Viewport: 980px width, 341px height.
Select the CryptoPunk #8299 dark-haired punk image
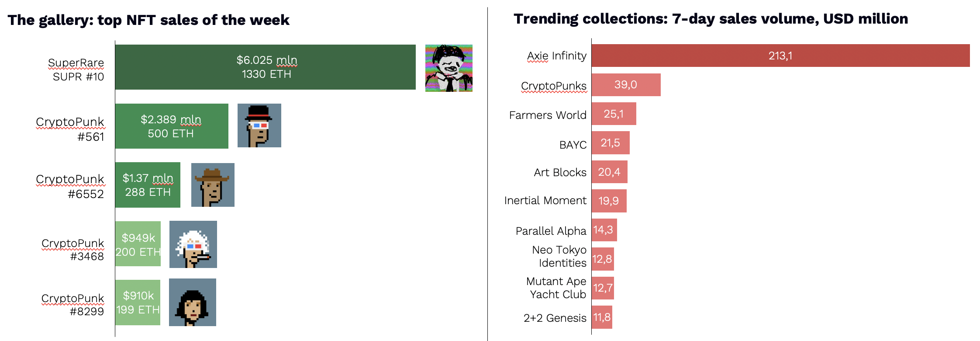(193, 303)
